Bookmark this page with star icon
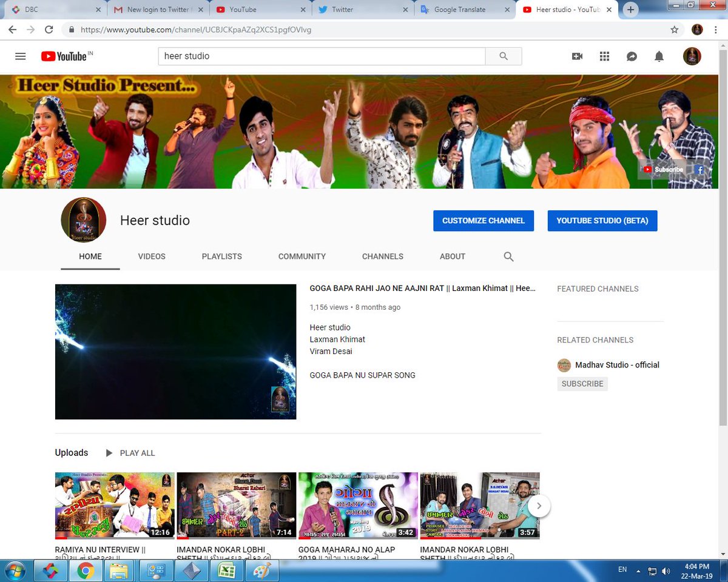Image resolution: width=728 pixels, height=582 pixels. click(x=674, y=29)
